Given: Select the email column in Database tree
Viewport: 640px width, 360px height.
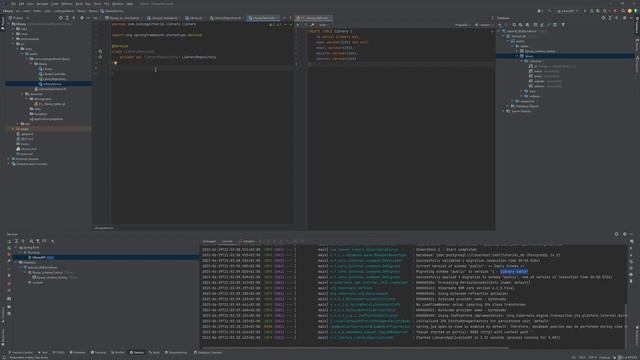Looking at the screenshot, I should click(543, 76).
